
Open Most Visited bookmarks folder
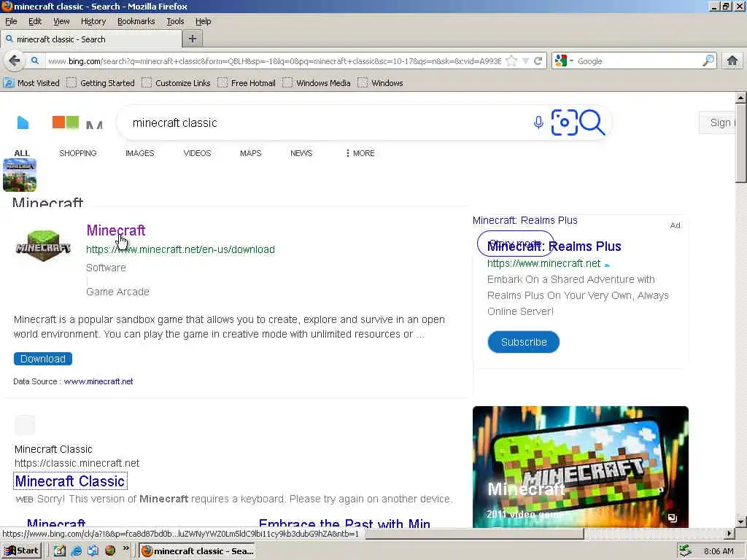pyautogui.click(x=32, y=83)
